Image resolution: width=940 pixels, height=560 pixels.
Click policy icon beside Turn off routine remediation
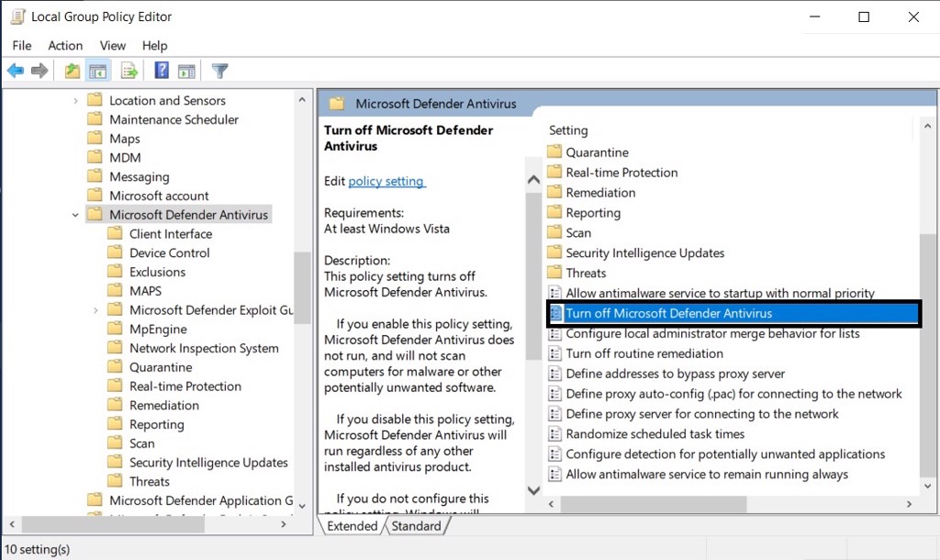point(555,353)
